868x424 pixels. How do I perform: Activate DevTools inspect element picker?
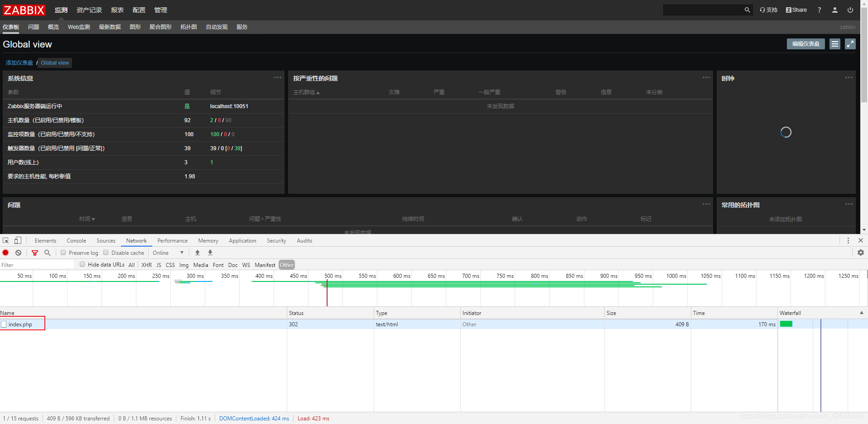pyautogui.click(x=6, y=241)
